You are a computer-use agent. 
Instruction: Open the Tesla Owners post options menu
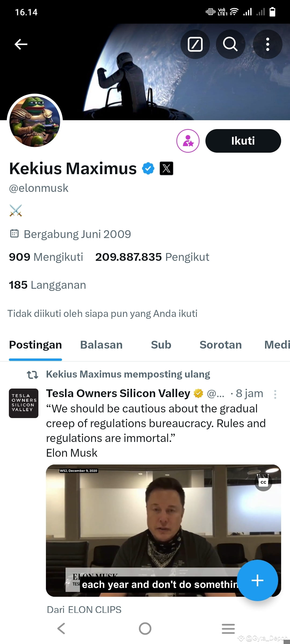pos(275,394)
